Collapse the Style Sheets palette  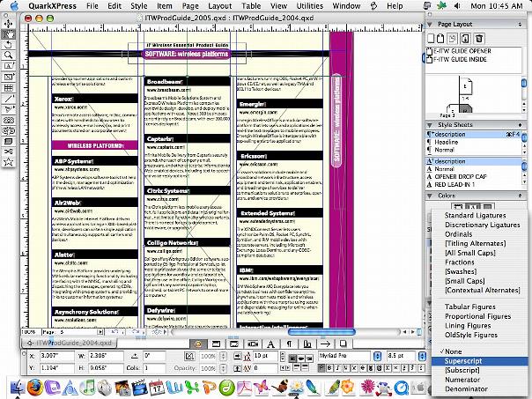430,125
